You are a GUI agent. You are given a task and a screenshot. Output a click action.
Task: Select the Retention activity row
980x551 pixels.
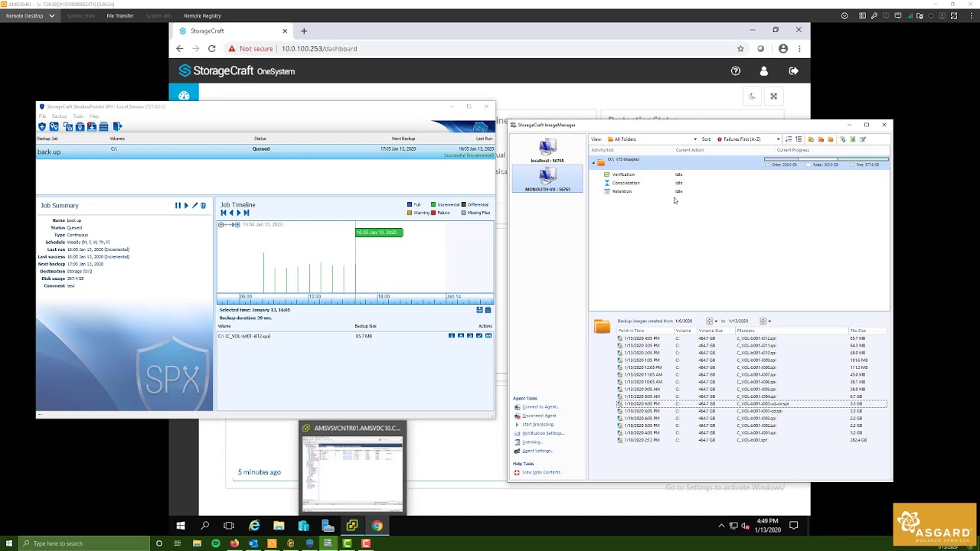(x=622, y=191)
